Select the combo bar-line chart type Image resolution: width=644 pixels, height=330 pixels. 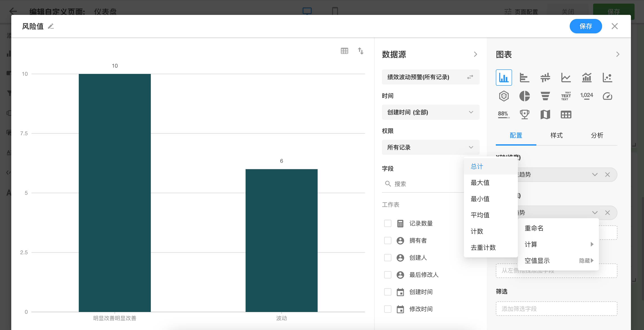point(587,78)
